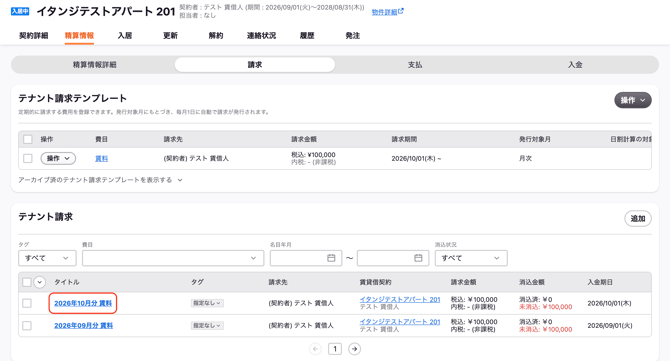This screenshot has width=670, height=361.
Task: Open the 2026年10月分 賃料 invoice link
Action: [x=83, y=303]
